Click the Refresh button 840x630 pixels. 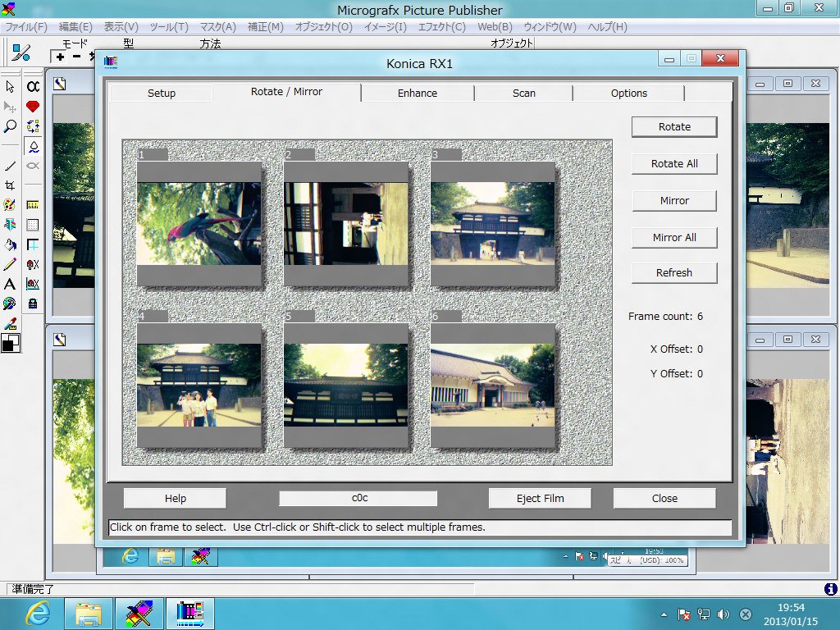674,273
